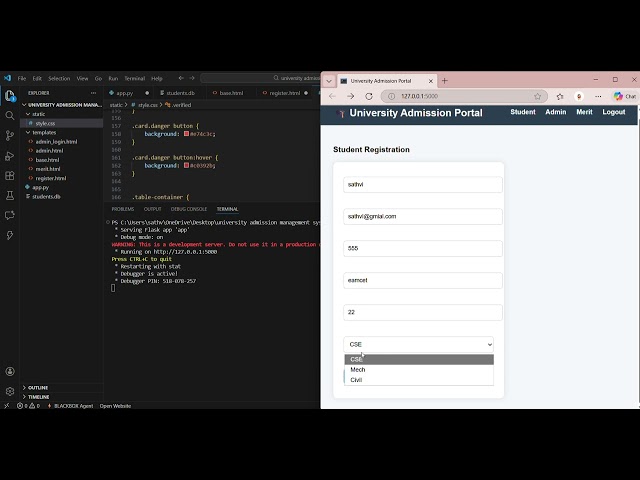The height and width of the screenshot is (480, 640).
Task: Click the Manage gear icon in VS Code
Action: (x=10, y=391)
